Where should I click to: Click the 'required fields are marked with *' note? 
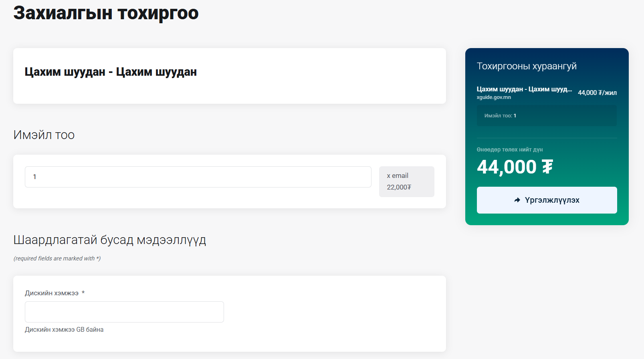click(x=57, y=258)
